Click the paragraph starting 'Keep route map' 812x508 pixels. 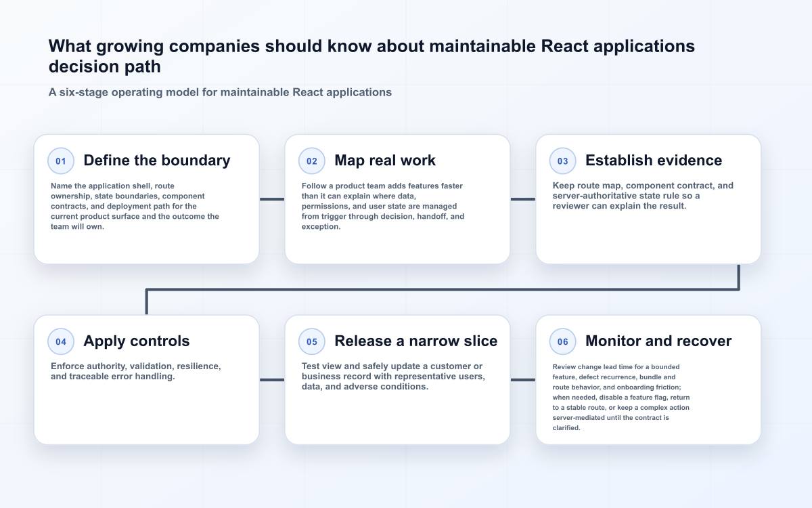point(643,196)
